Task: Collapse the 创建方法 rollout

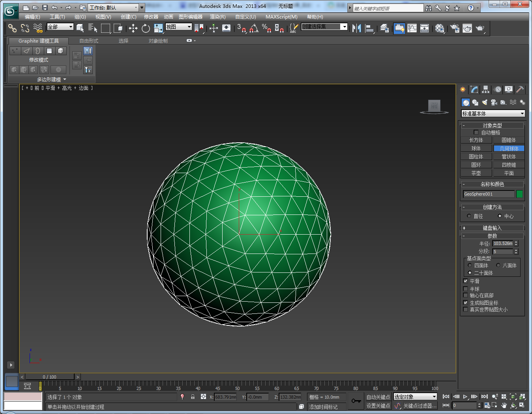Action: coord(492,207)
